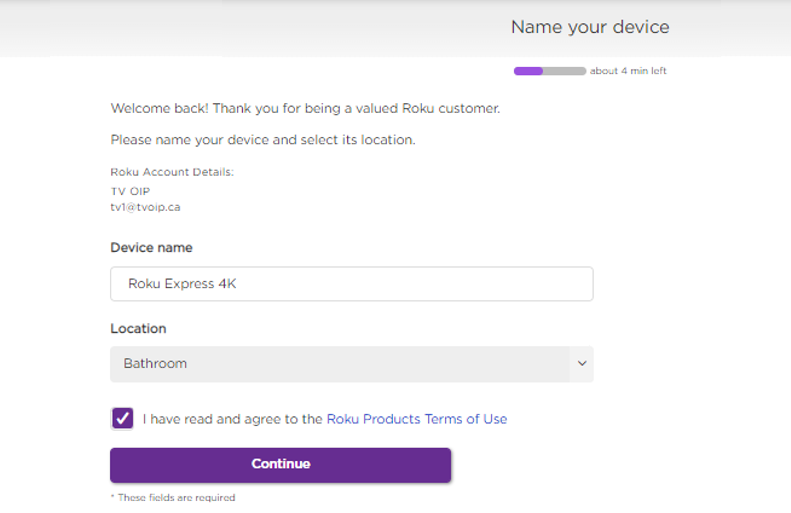This screenshot has width=791, height=513.
Task: Click the "Please name your device" instruction
Action: (262, 140)
